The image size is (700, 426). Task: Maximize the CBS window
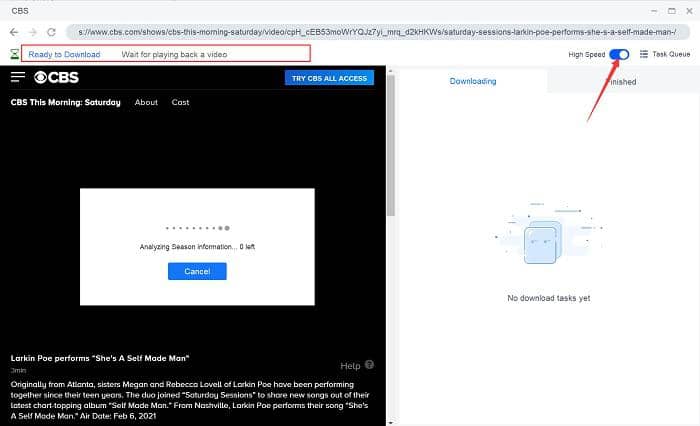[672, 11]
